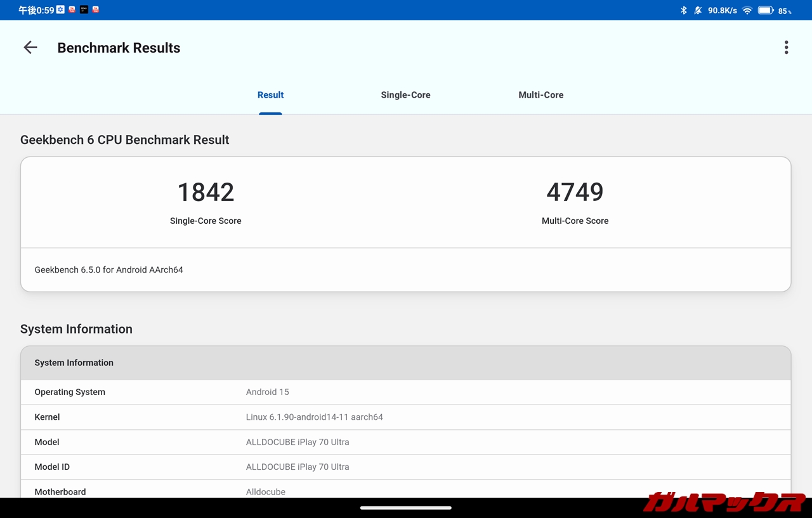Screen dimensions: 812x518
Task: Tap the 1842 Single-Core Score
Action: tap(206, 193)
